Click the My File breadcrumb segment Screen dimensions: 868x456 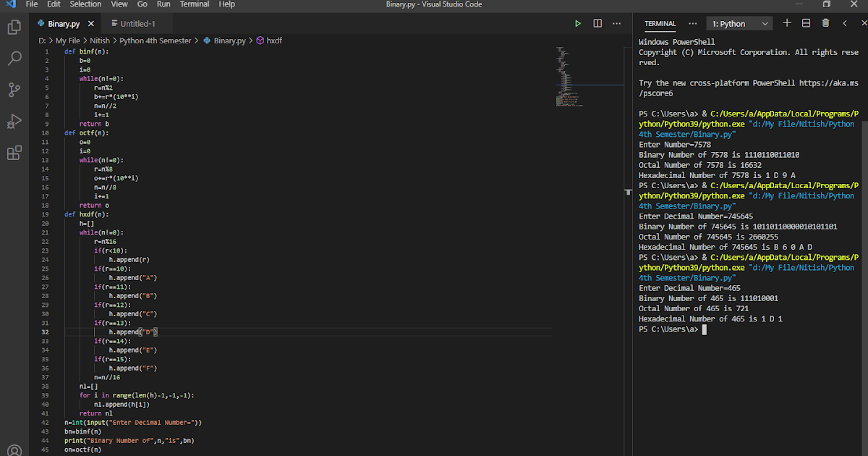coord(68,41)
